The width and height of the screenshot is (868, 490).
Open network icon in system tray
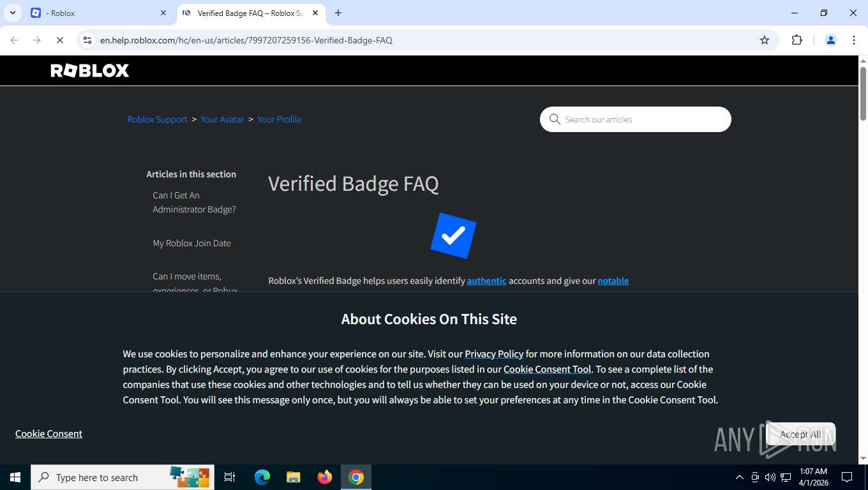[x=786, y=477]
